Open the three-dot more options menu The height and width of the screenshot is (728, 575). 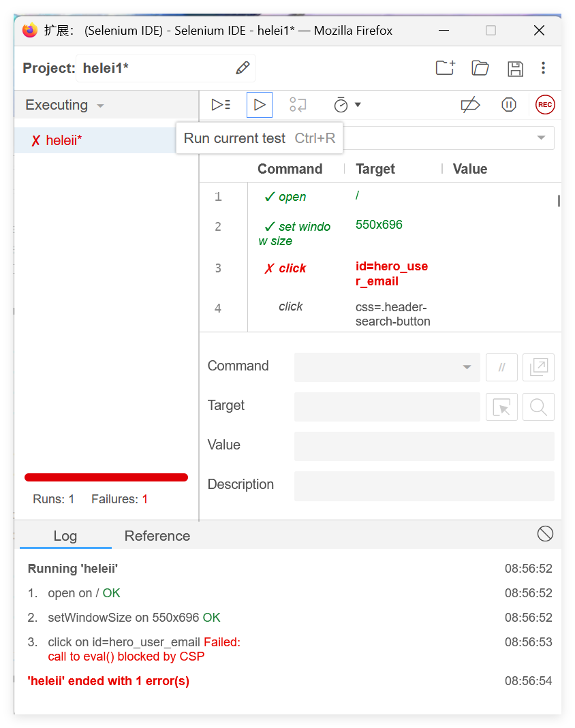tap(543, 68)
